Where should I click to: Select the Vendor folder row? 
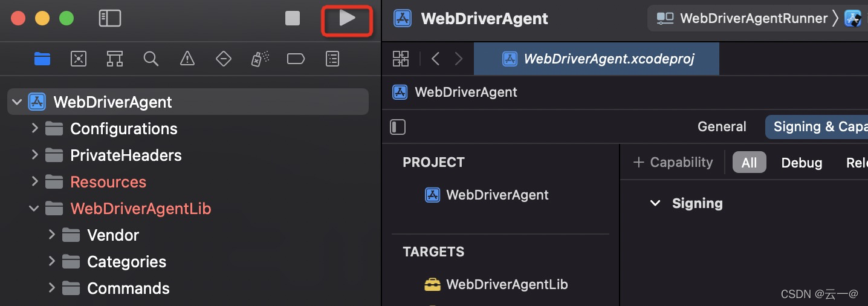[x=188, y=235]
